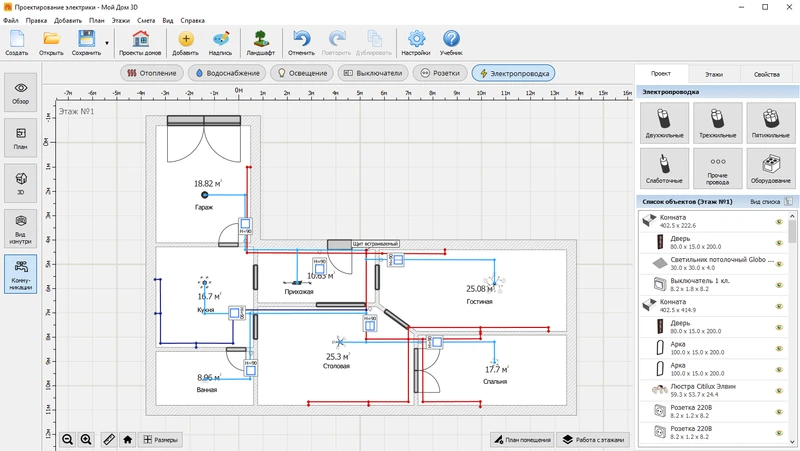Select Светильник потолочный Globo list item
Viewport: 800px width, 451px height.
(x=713, y=264)
